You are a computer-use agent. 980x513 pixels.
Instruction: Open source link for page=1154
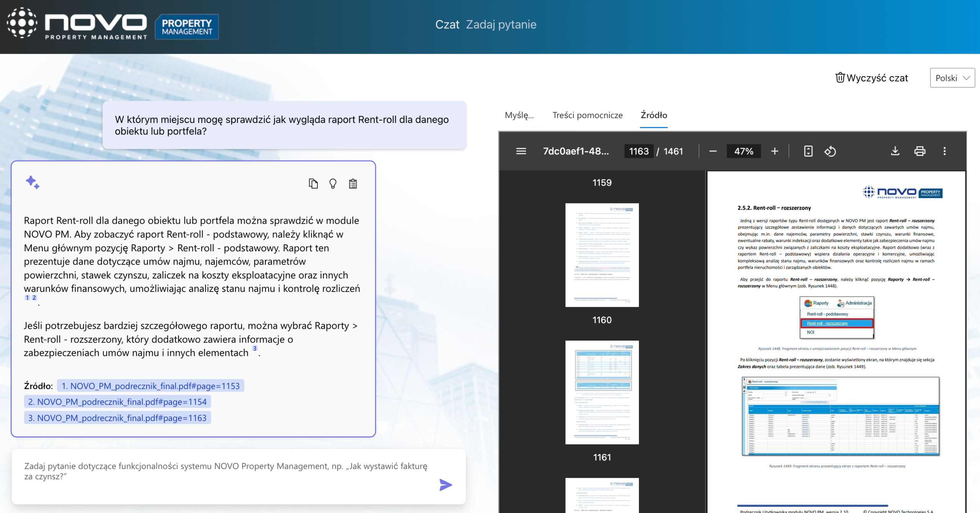tap(117, 402)
